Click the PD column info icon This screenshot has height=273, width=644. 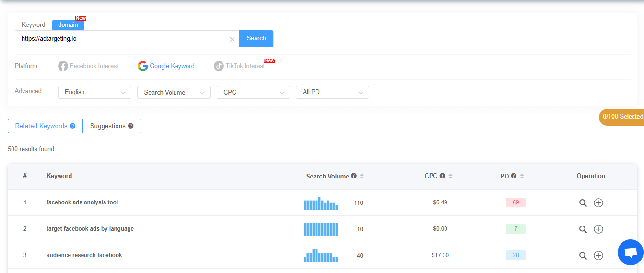tap(514, 176)
